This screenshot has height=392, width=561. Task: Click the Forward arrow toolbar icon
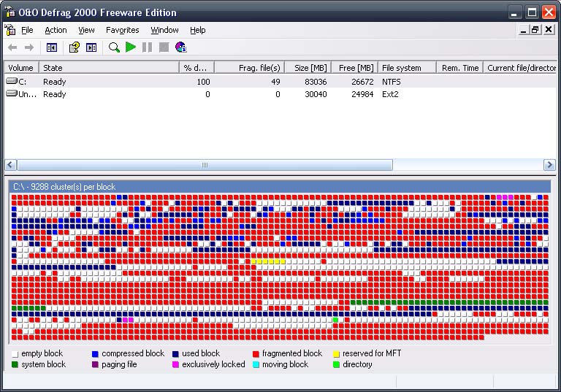(x=29, y=47)
